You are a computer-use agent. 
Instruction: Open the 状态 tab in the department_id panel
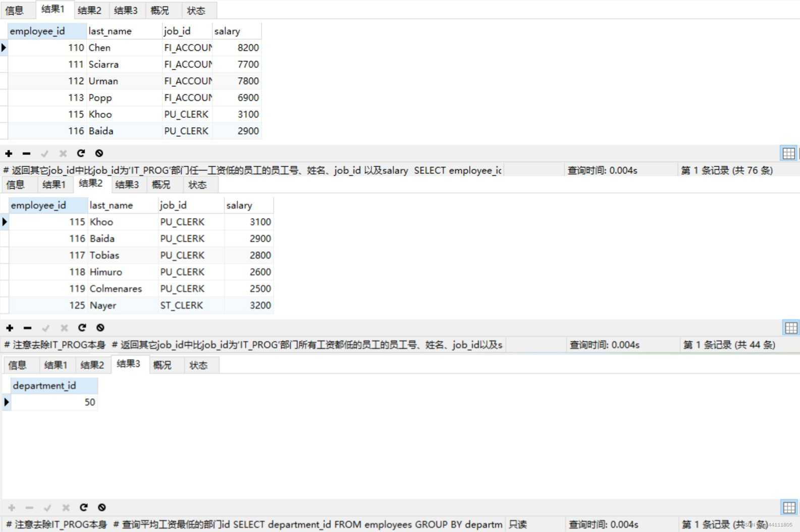pyautogui.click(x=198, y=365)
